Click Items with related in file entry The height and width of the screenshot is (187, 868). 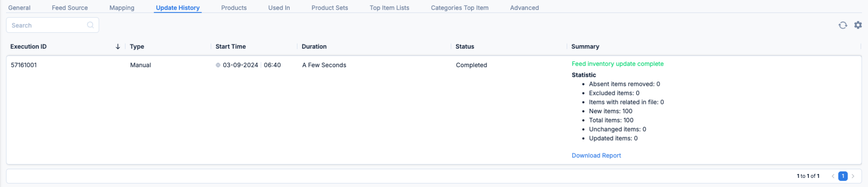[x=626, y=102]
